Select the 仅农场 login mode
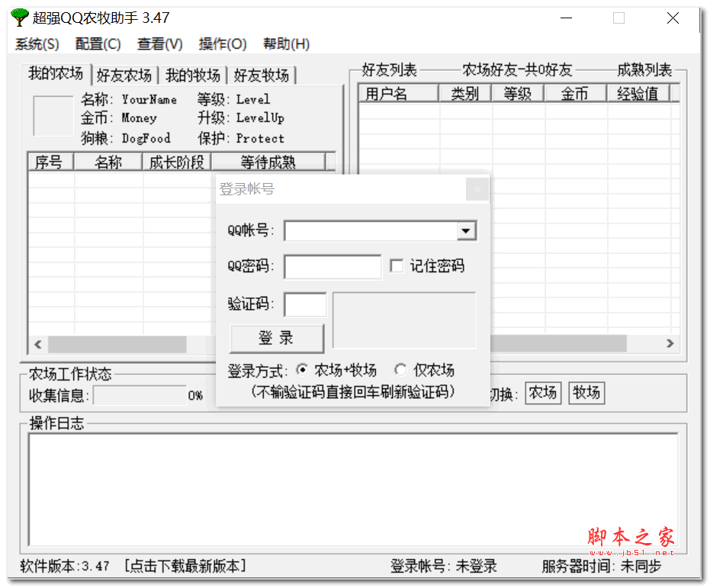 (400, 369)
